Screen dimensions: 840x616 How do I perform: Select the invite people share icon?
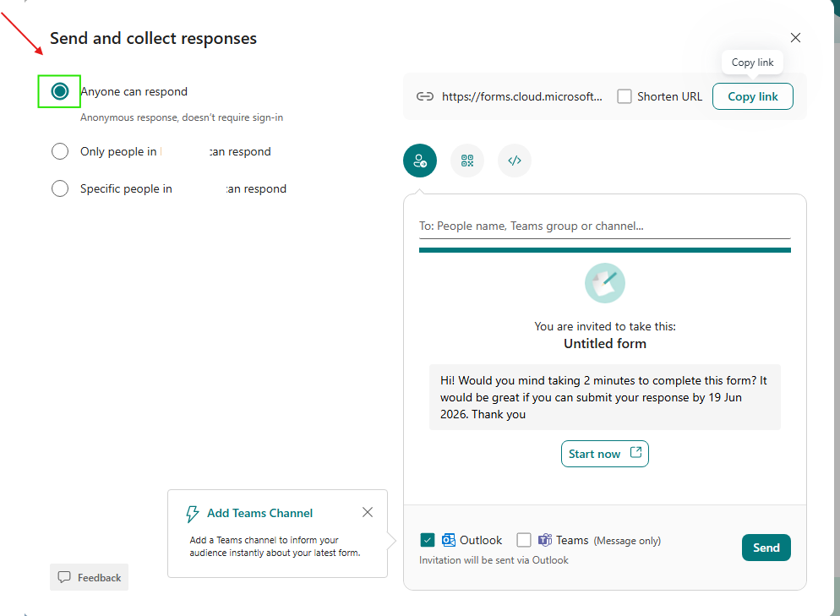420,161
